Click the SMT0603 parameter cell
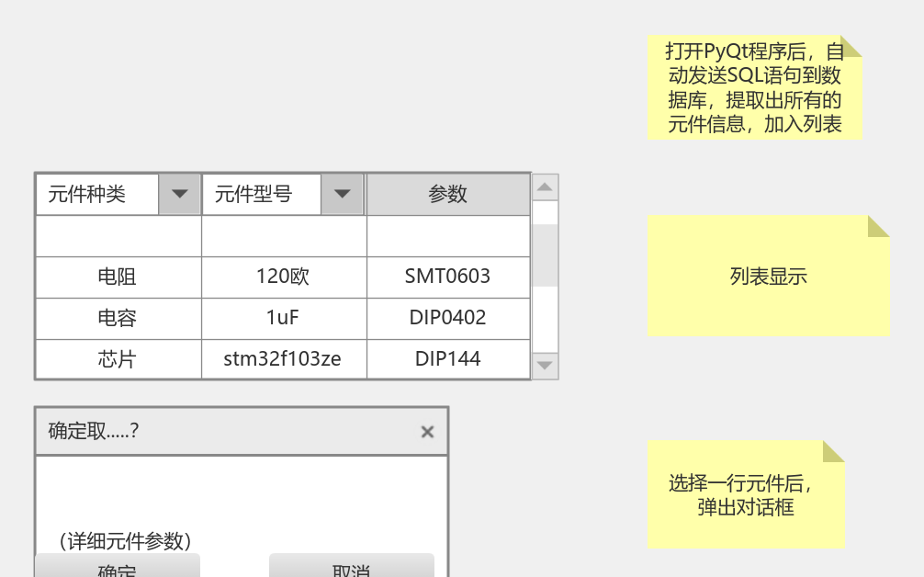The height and width of the screenshot is (577, 924). [x=448, y=277]
